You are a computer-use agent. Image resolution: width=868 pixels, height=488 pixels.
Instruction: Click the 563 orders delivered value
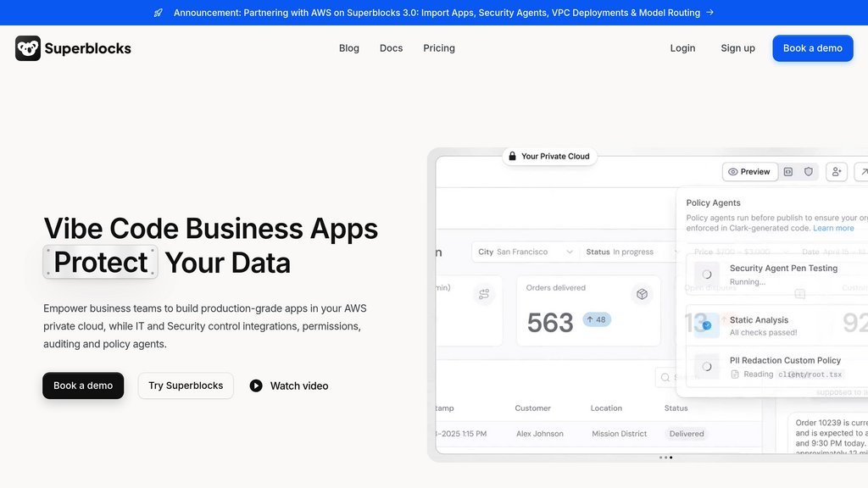click(549, 323)
